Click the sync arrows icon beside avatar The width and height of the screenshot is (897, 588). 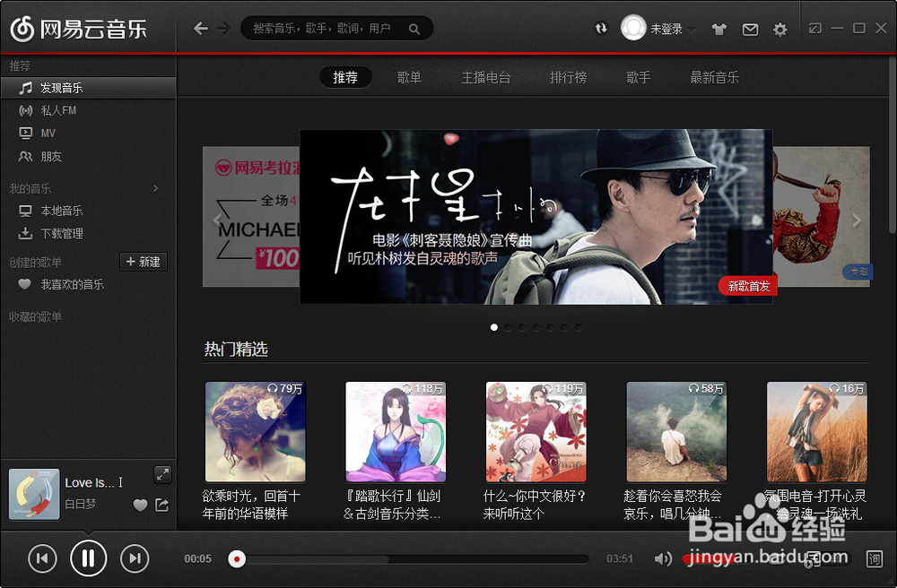[x=601, y=28]
